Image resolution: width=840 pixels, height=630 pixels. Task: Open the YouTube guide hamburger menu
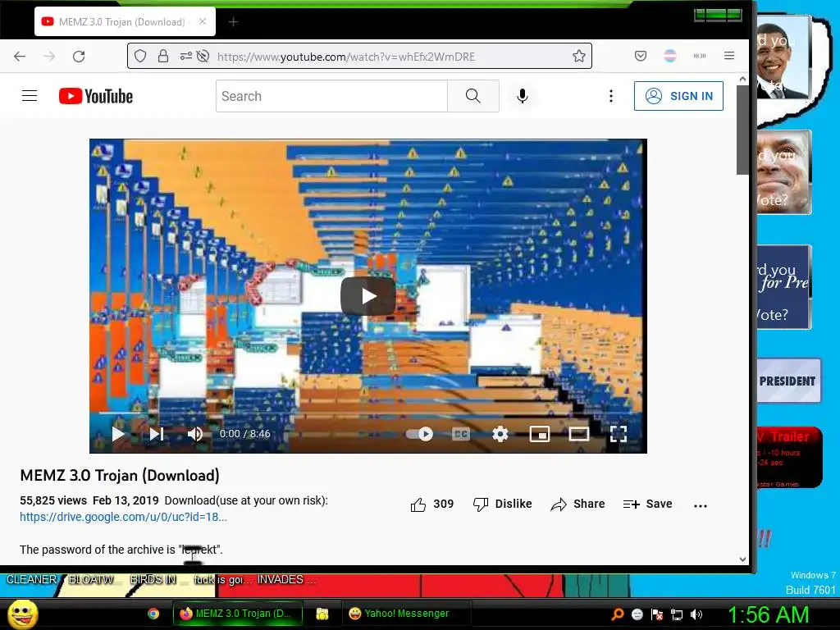(30, 96)
